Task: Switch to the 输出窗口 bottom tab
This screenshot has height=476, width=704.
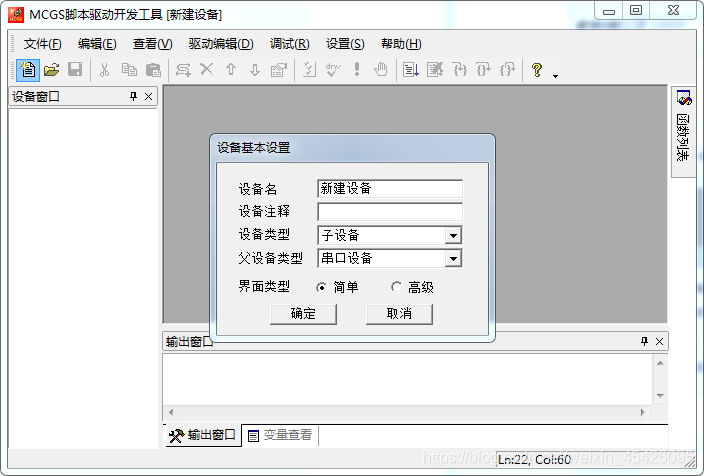Action: click(203, 435)
